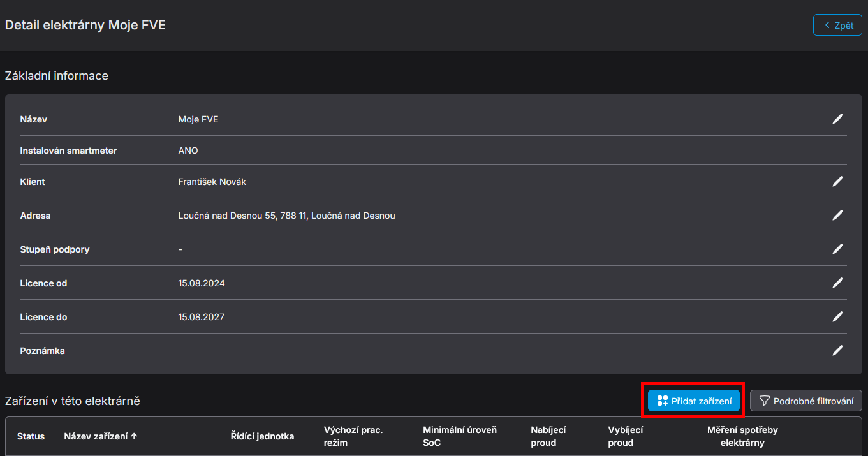Click the Minimální úroveň SoC header
Viewport: 868px width, 456px height.
(x=459, y=436)
